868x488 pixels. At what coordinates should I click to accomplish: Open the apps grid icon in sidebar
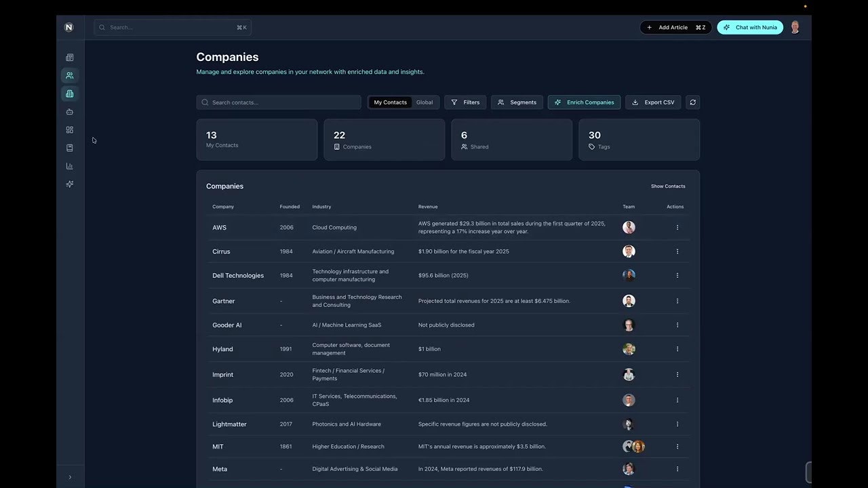pyautogui.click(x=69, y=129)
